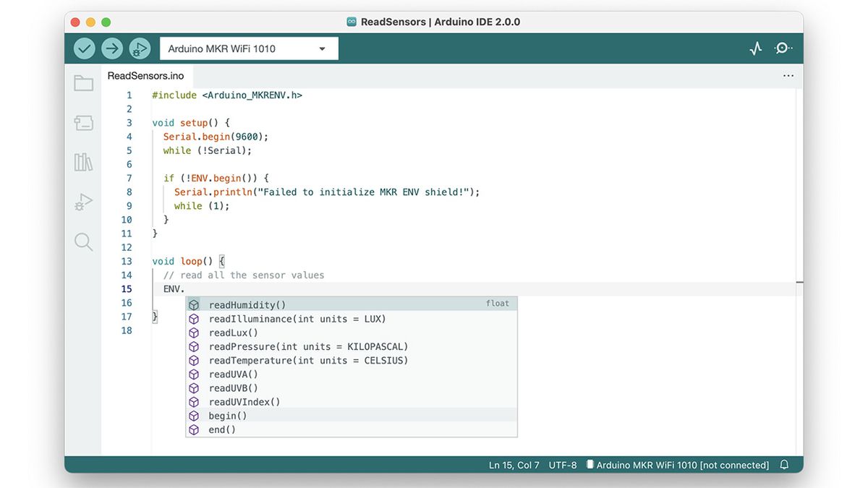Expand the tab options ellipsis menu
This screenshot has width=868, height=488.
[788, 75]
